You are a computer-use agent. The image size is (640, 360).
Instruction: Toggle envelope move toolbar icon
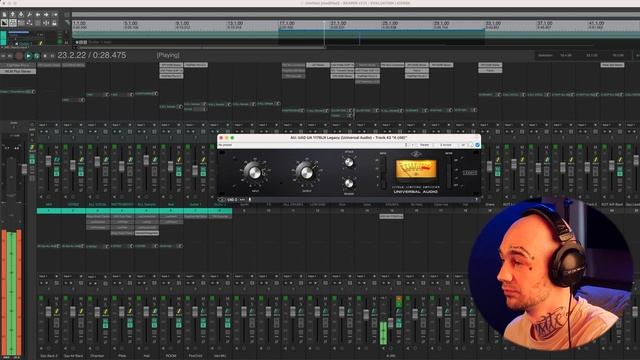click(x=29, y=23)
